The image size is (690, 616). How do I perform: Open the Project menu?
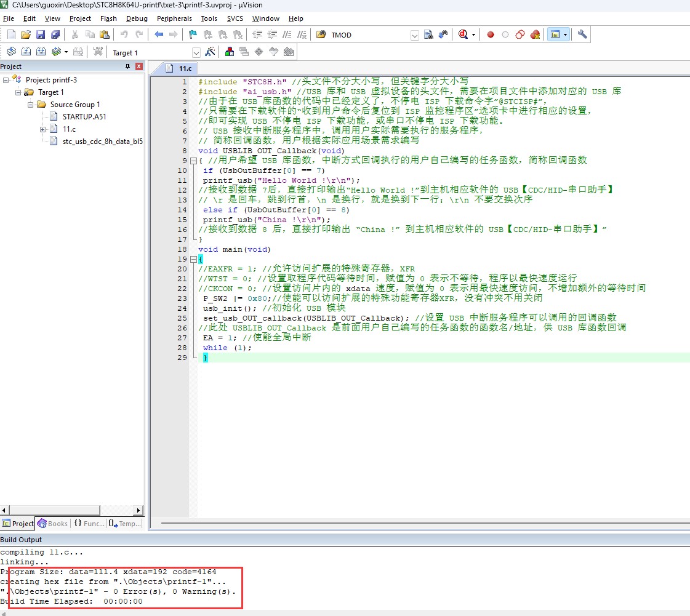tap(80, 18)
